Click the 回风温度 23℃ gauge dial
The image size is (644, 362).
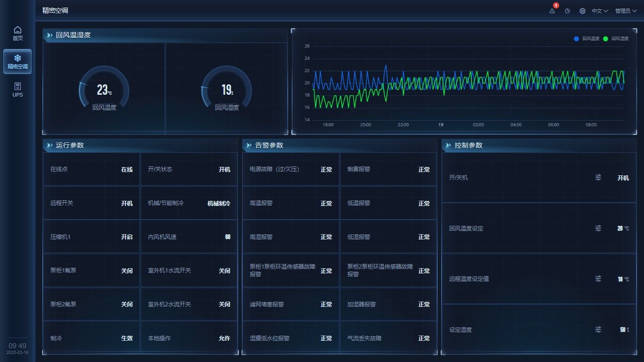pyautogui.click(x=104, y=90)
